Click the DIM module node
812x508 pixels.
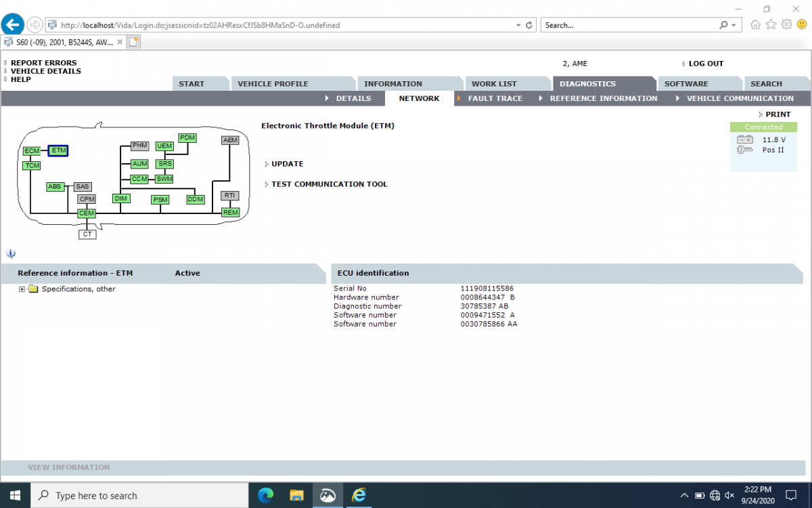pos(121,198)
